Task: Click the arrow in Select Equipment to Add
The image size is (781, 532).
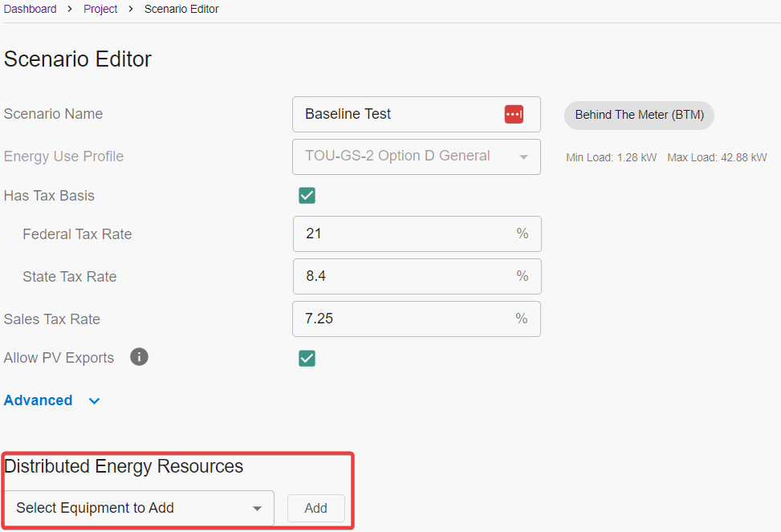Action: (257, 509)
